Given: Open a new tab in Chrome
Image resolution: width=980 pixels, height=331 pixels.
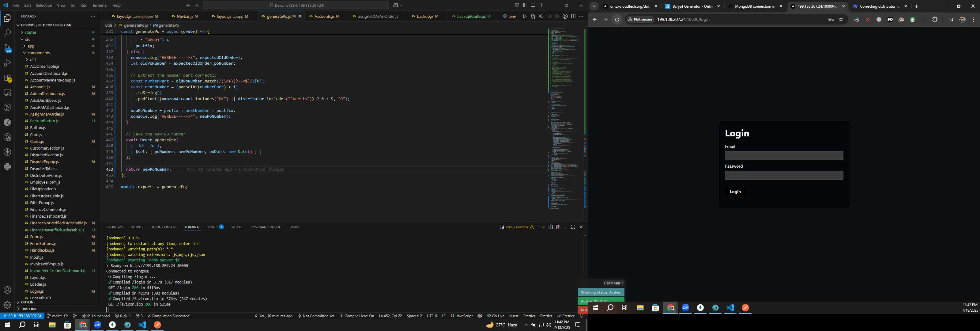Looking at the screenshot, I should [x=917, y=6].
